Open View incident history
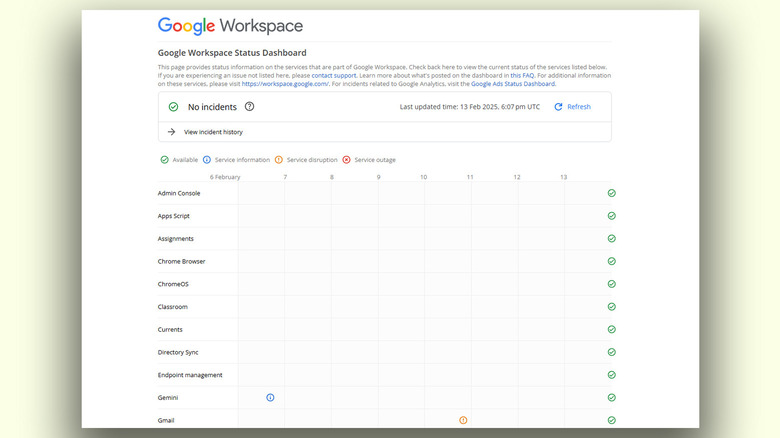Viewport: 780px width, 438px height. 213,132
